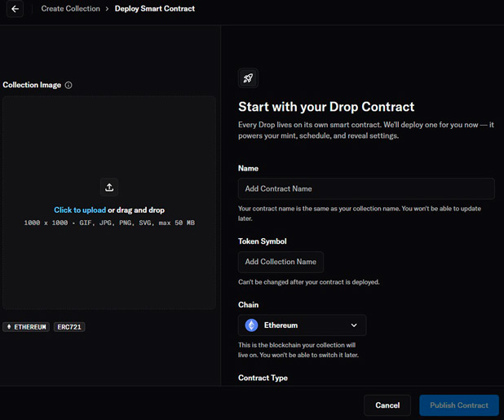
Task: Click the Ethereum logo icon
Action: (251, 325)
